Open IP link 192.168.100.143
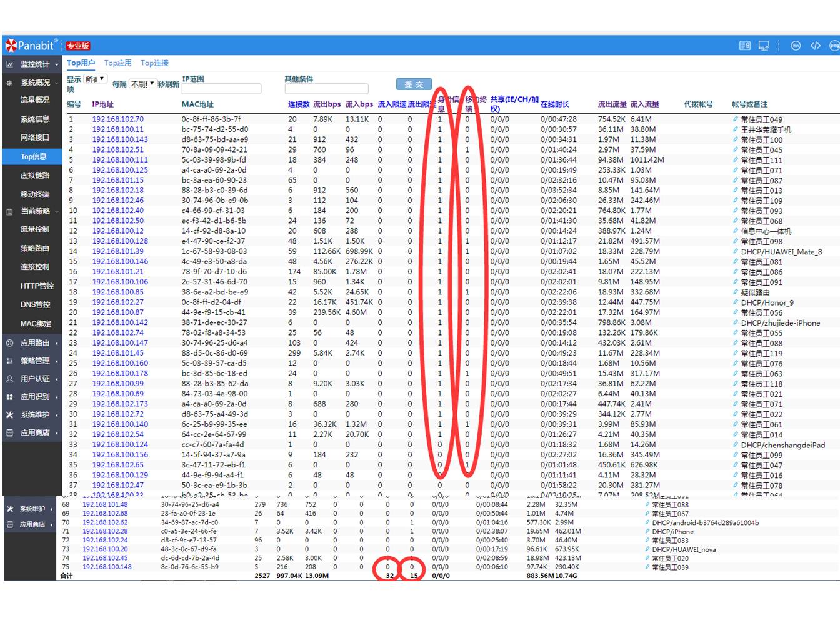840x630 pixels. click(x=120, y=139)
